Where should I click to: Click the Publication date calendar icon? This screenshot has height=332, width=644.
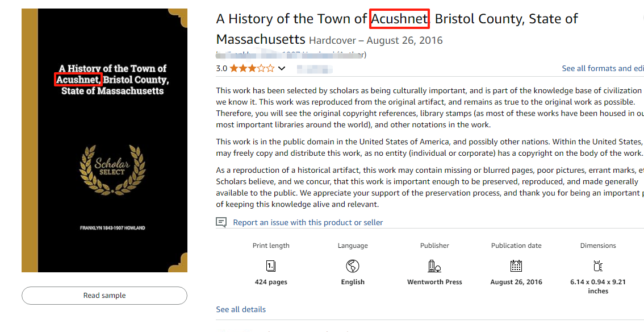tap(516, 265)
